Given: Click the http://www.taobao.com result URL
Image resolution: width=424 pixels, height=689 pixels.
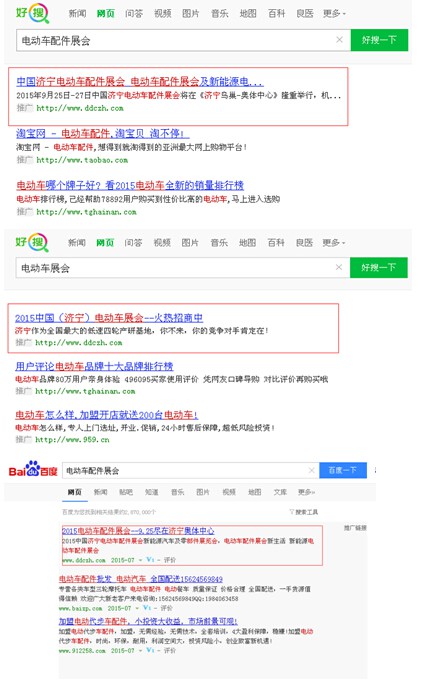Looking at the screenshot, I should [82, 160].
